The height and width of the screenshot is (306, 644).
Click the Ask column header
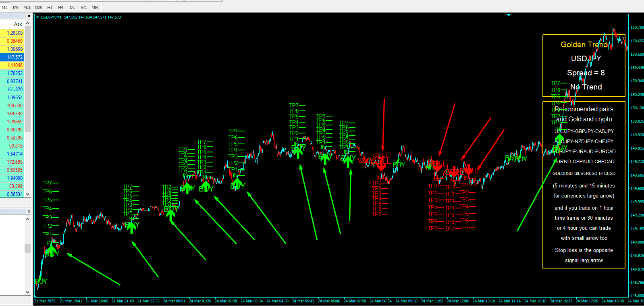click(x=18, y=24)
